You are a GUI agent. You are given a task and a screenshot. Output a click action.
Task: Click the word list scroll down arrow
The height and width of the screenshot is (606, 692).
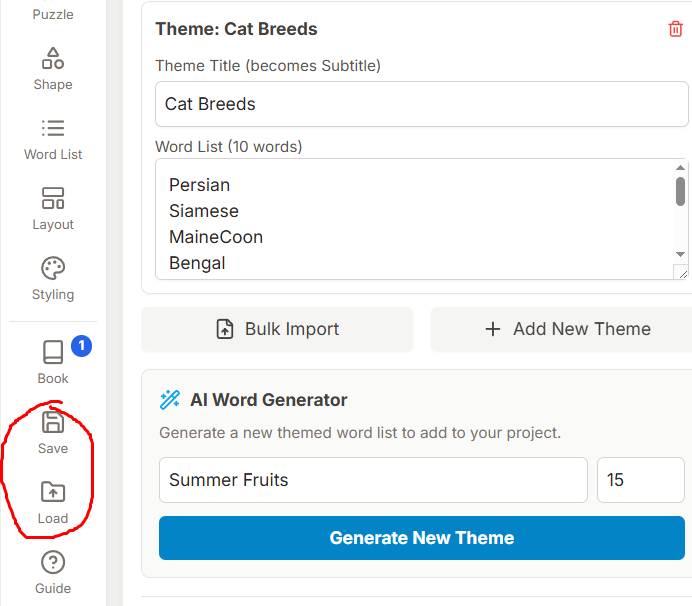(x=681, y=255)
